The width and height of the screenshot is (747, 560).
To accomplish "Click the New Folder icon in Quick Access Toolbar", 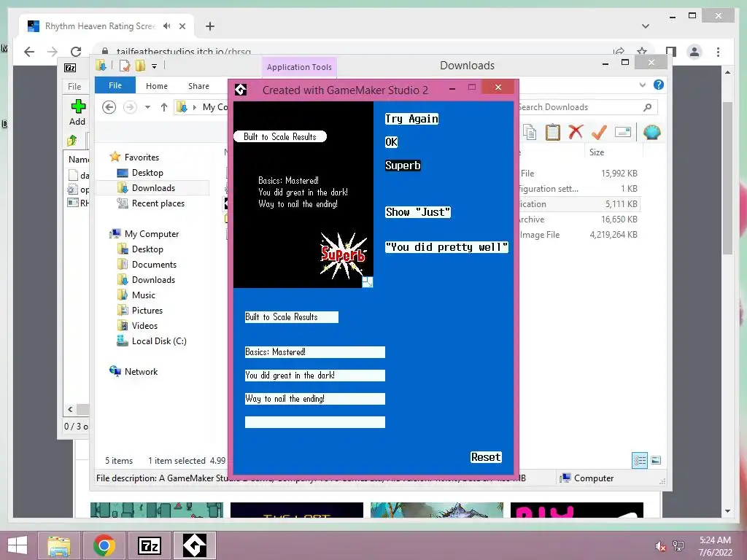I will (140, 66).
